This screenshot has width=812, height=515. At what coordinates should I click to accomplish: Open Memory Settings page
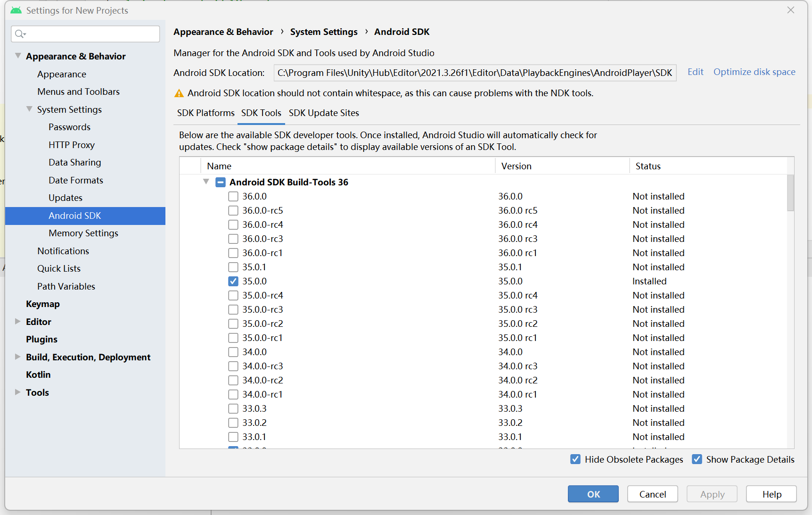point(83,233)
